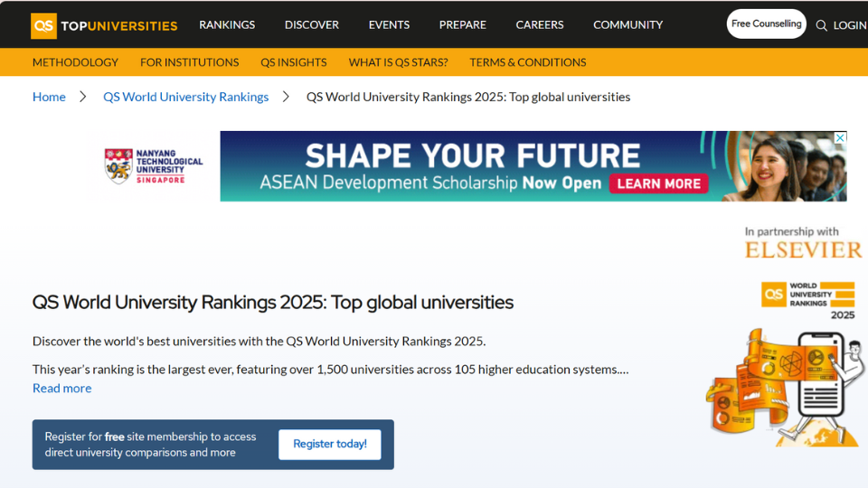Open the Rankings menu

(x=227, y=24)
